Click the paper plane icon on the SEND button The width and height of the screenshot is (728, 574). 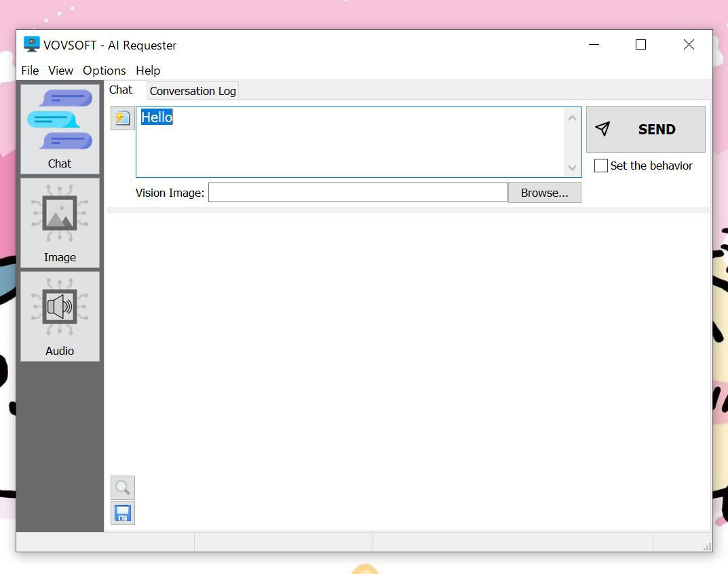(602, 129)
